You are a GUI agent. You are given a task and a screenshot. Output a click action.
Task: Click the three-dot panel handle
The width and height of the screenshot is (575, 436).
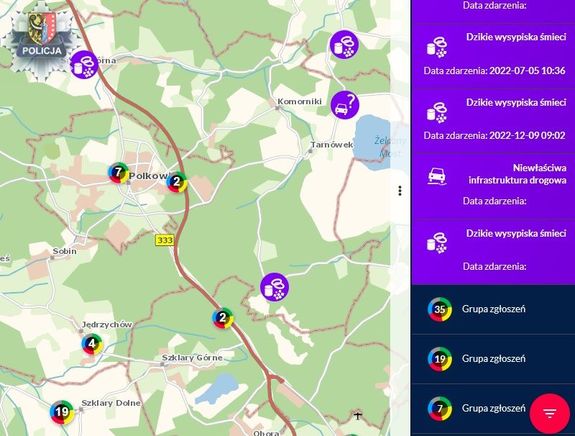400,191
